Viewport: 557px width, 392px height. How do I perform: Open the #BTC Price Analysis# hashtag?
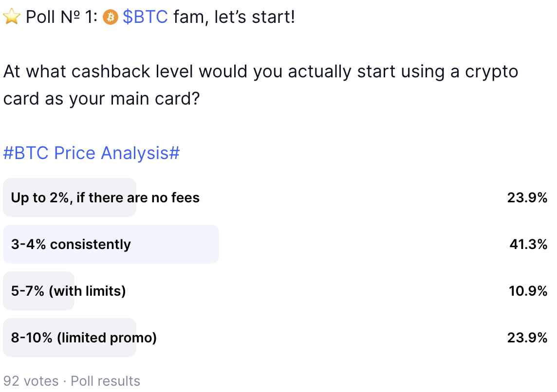click(92, 153)
